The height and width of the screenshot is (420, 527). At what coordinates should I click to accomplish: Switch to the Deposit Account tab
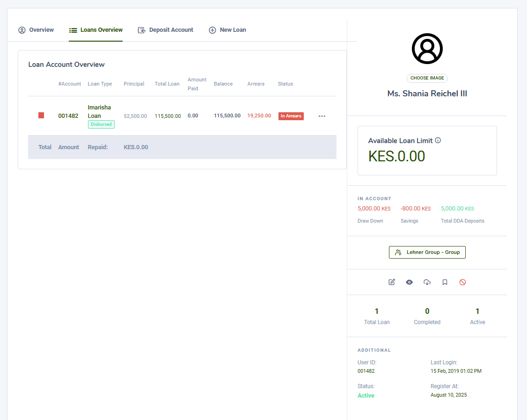click(165, 29)
